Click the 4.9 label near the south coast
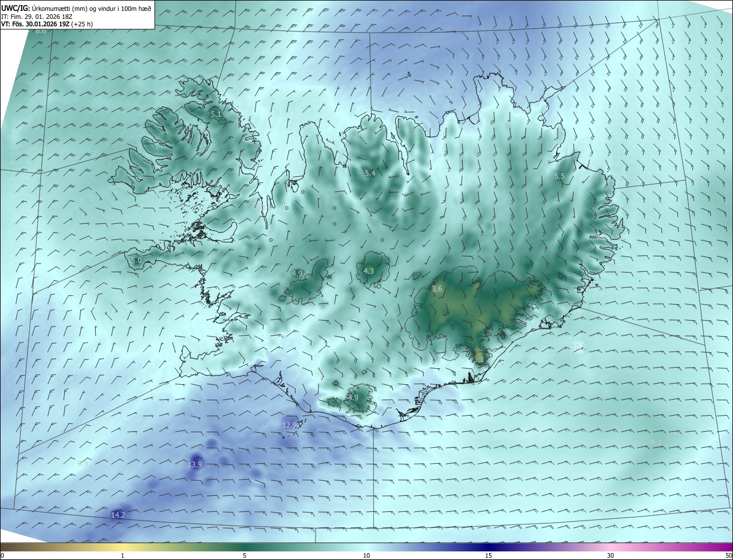This screenshot has height=560, width=733. [353, 397]
